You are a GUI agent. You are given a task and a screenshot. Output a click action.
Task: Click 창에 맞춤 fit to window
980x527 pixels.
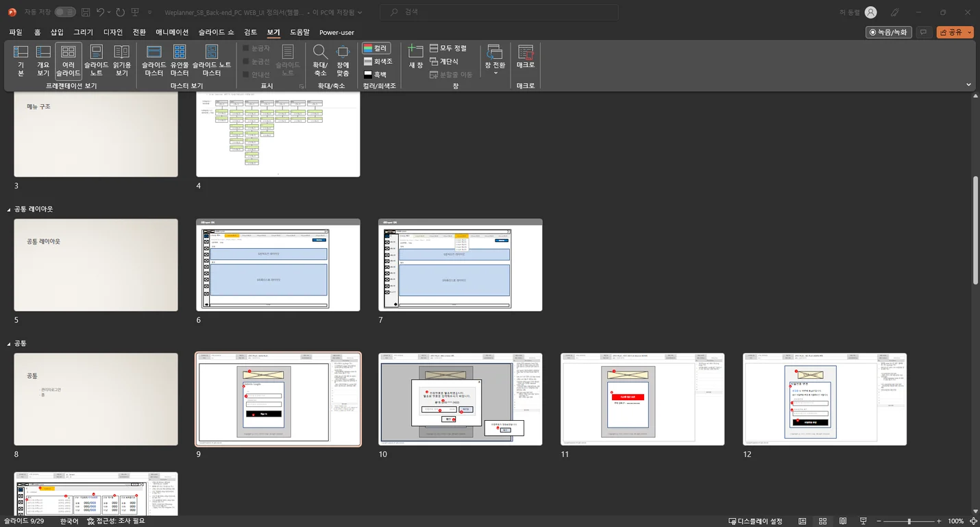click(x=343, y=61)
